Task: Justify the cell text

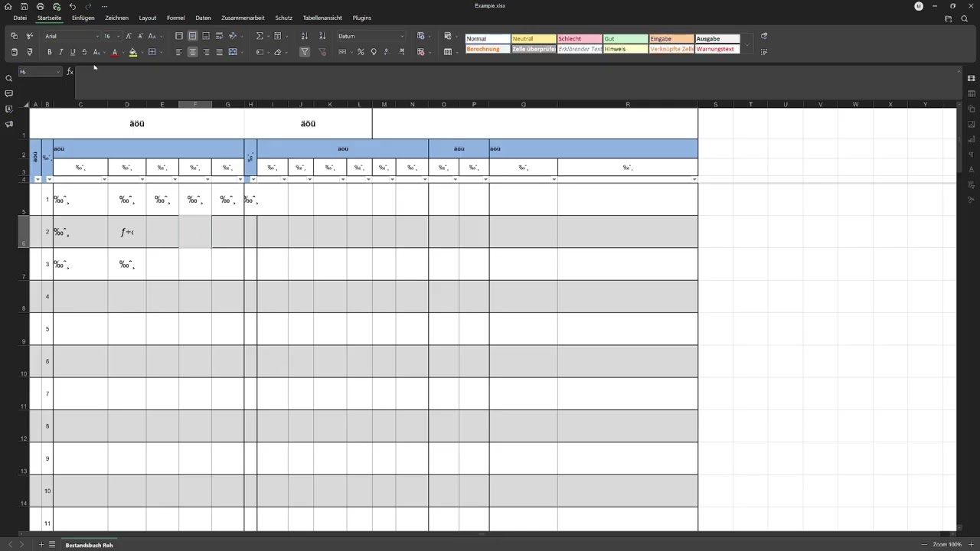Action: pos(219,52)
